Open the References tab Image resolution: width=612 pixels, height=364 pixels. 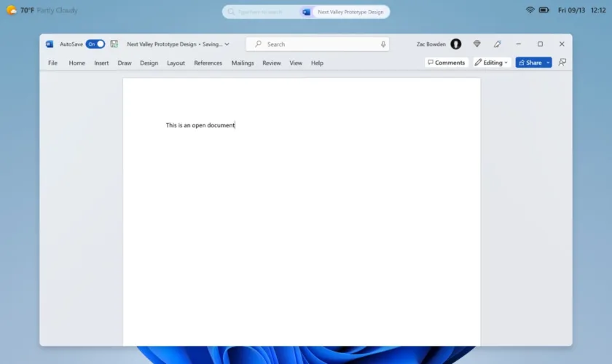click(x=208, y=63)
